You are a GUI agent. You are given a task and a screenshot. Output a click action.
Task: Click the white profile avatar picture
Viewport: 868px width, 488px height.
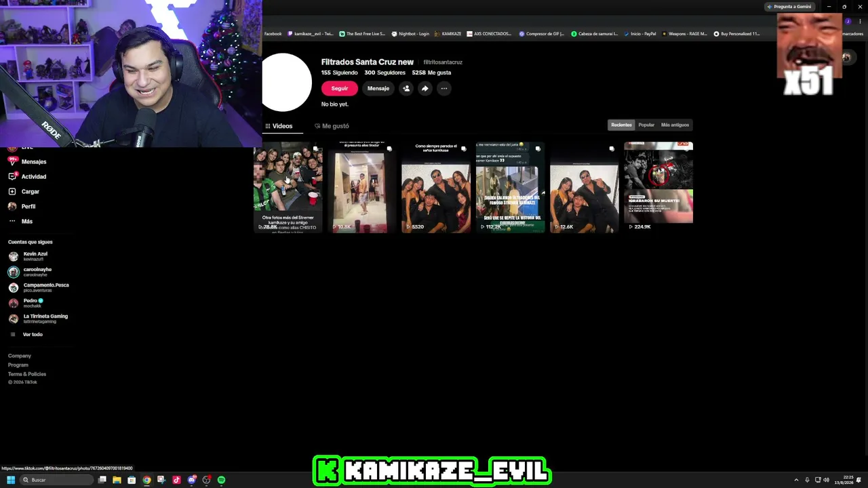pyautogui.click(x=287, y=82)
